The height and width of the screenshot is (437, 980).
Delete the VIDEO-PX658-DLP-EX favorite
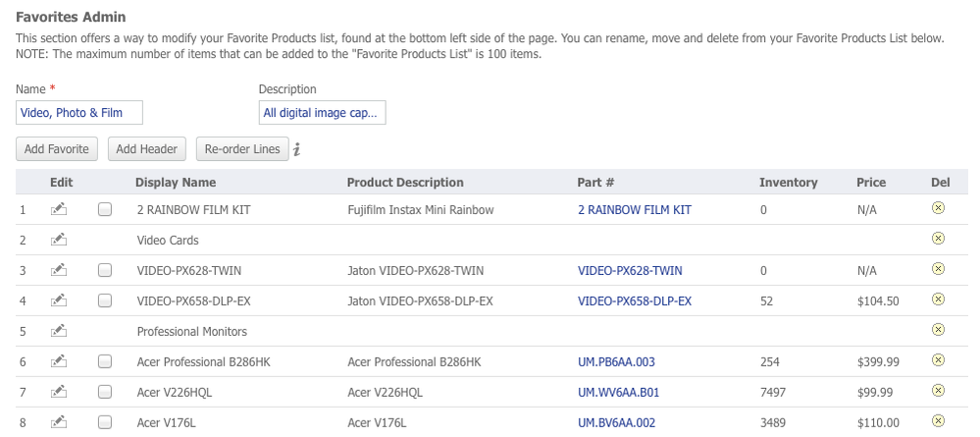[937, 300]
